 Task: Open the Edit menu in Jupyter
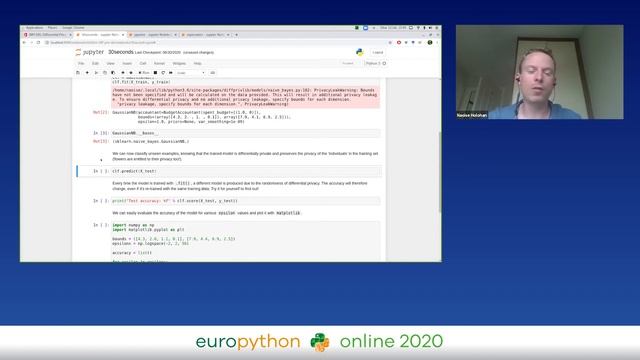tap(95, 63)
